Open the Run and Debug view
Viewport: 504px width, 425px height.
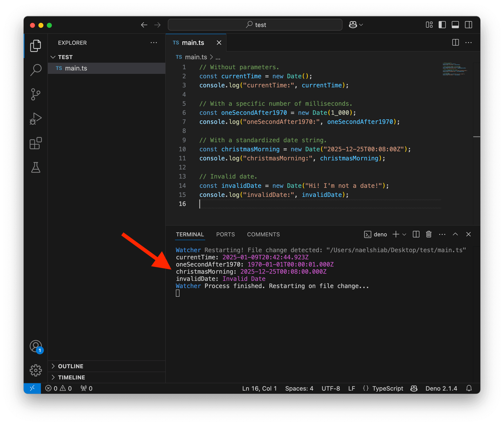coord(36,119)
